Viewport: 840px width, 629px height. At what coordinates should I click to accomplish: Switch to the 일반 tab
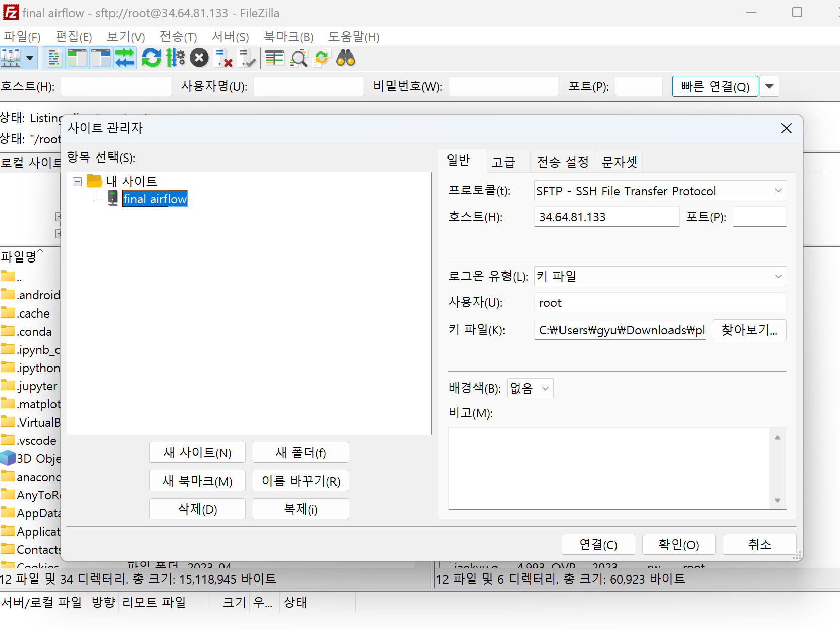(459, 161)
